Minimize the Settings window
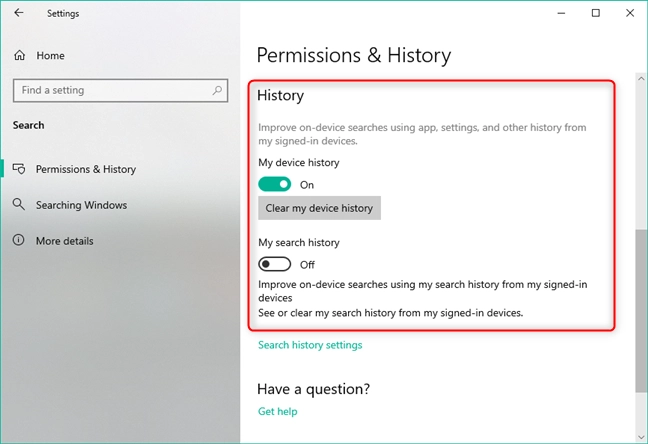 click(561, 13)
